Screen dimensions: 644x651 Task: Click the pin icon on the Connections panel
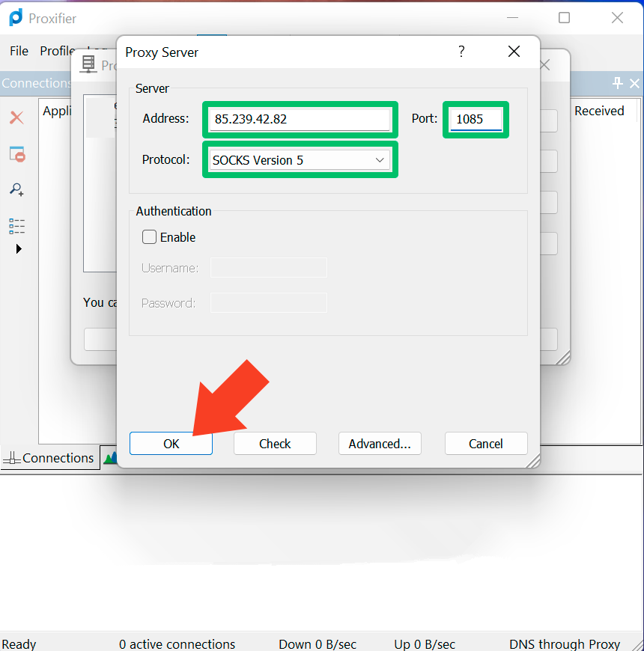click(x=618, y=83)
